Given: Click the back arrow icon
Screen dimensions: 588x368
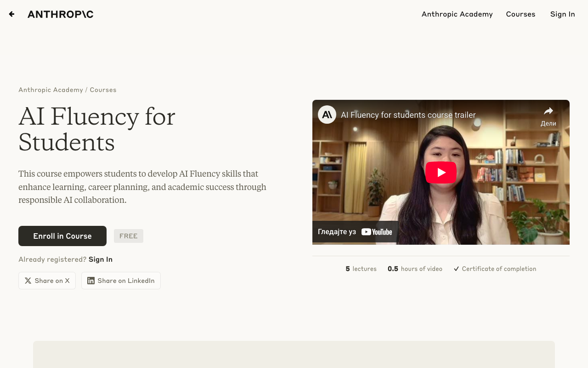Looking at the screenshot, I should coord(11,14).
